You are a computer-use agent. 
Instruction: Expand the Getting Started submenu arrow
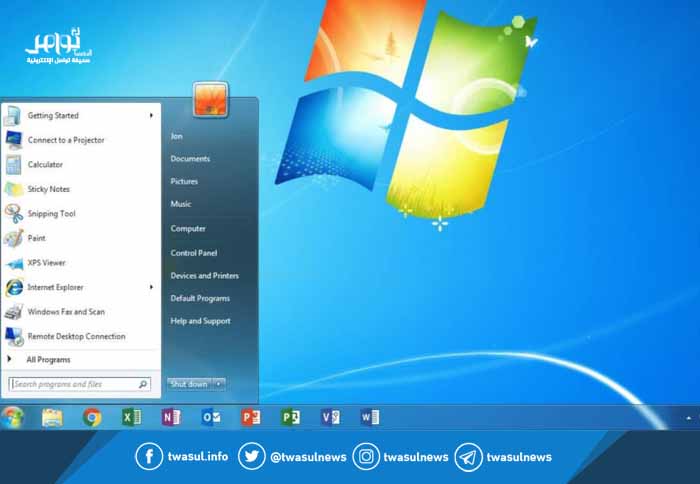[x=151, y=116]
